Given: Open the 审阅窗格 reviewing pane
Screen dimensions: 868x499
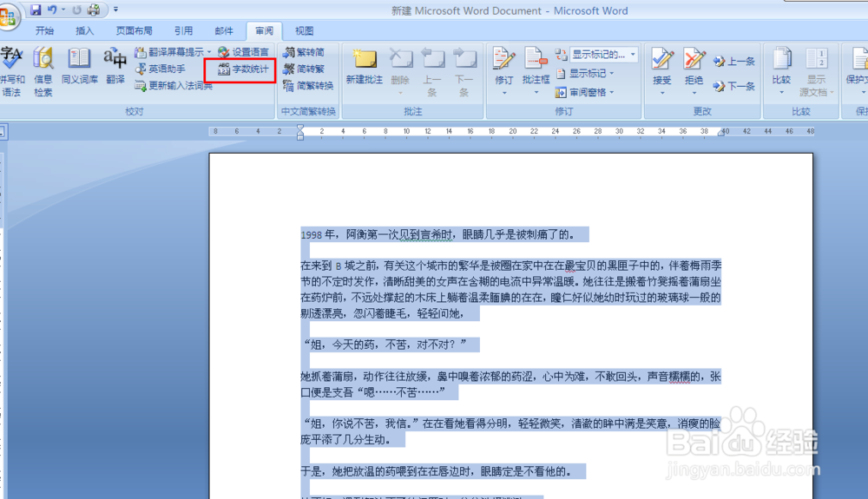Looking at the screenshot, I should pos(586,92).
